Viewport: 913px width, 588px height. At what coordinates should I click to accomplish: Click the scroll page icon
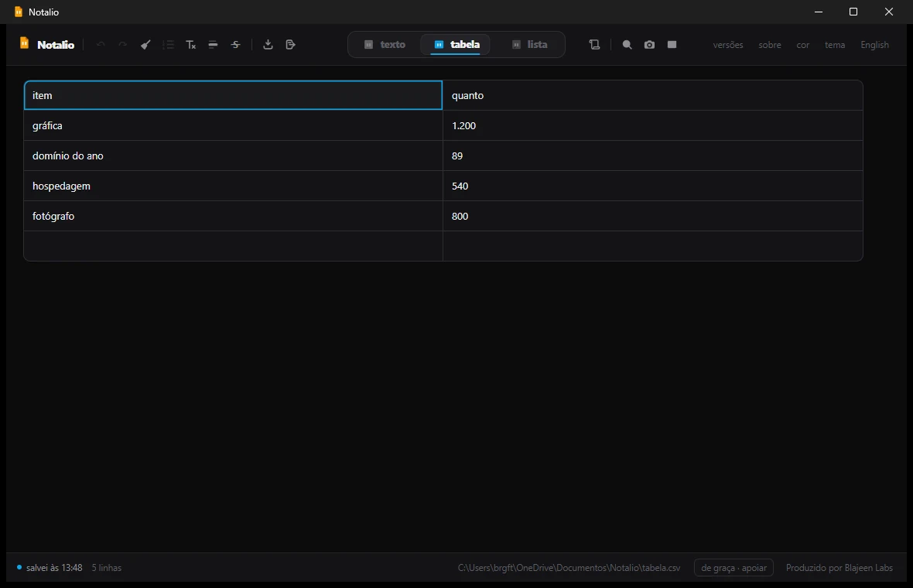click(x=594, y=45)
